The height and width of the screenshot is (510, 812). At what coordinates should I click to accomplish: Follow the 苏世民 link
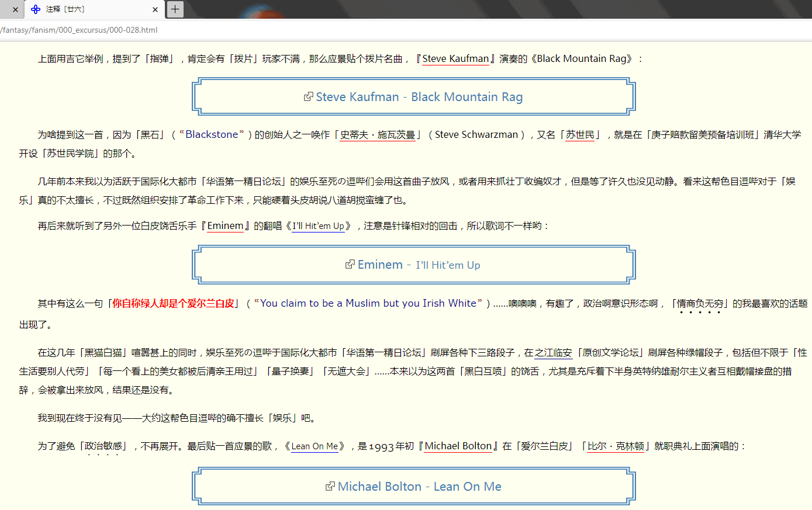[580, 135]
